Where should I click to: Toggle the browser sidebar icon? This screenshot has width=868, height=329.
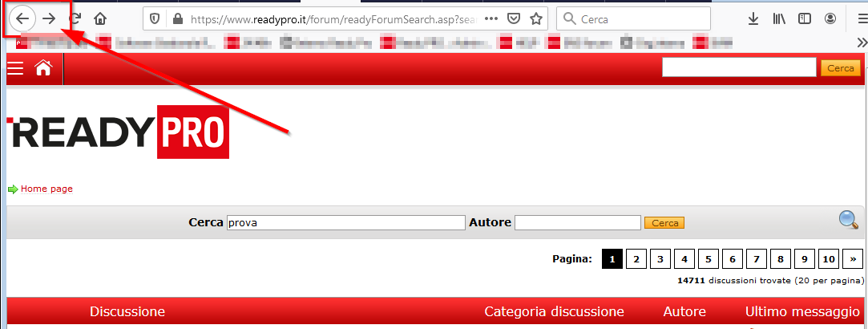[x=805, y=18]
